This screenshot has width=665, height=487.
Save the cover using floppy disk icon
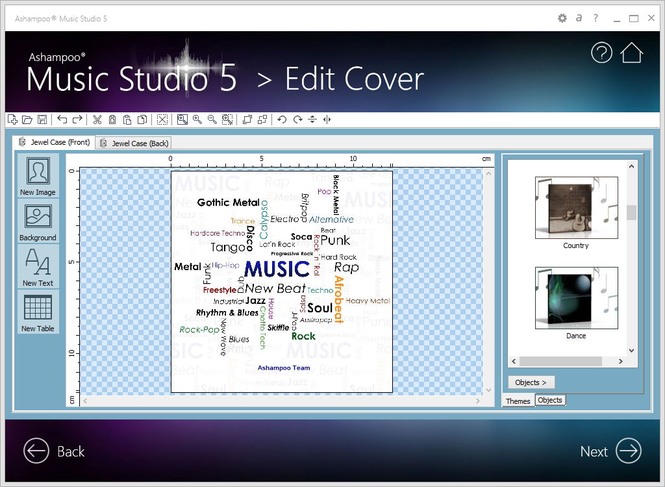pos(42,120)
